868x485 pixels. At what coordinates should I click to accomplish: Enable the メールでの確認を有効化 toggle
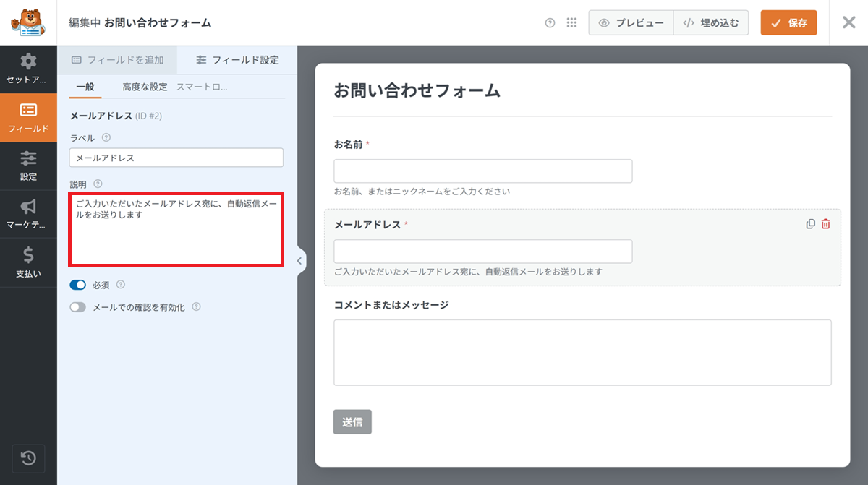pos(78,307)
